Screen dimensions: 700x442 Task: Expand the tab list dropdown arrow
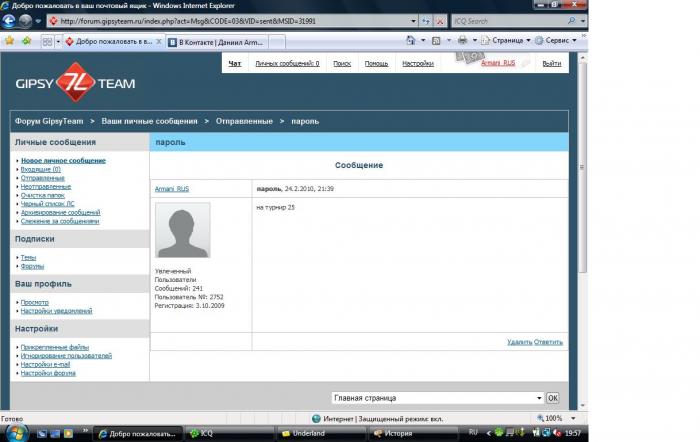point(58,42)
